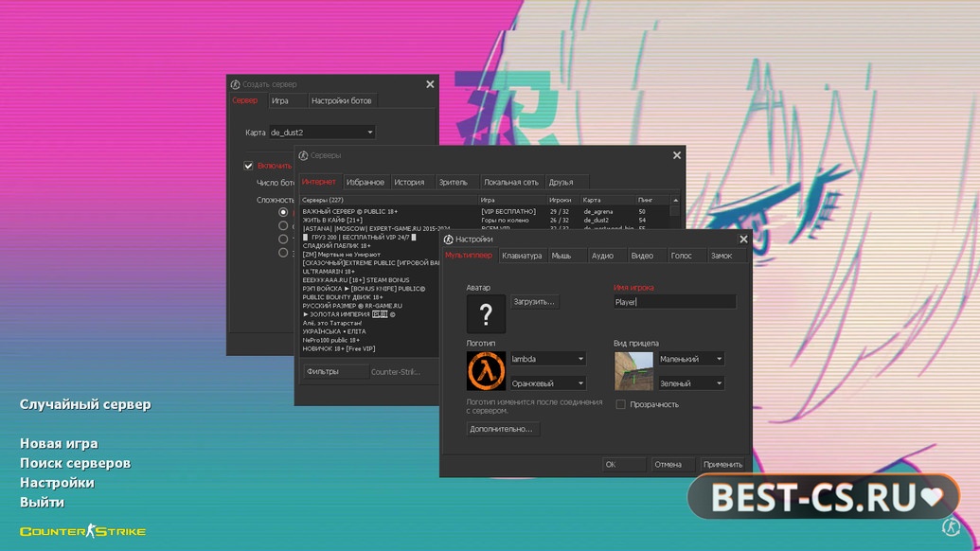Switch to the Клавиатура tab
980x551 pixels.
(522, 256)
